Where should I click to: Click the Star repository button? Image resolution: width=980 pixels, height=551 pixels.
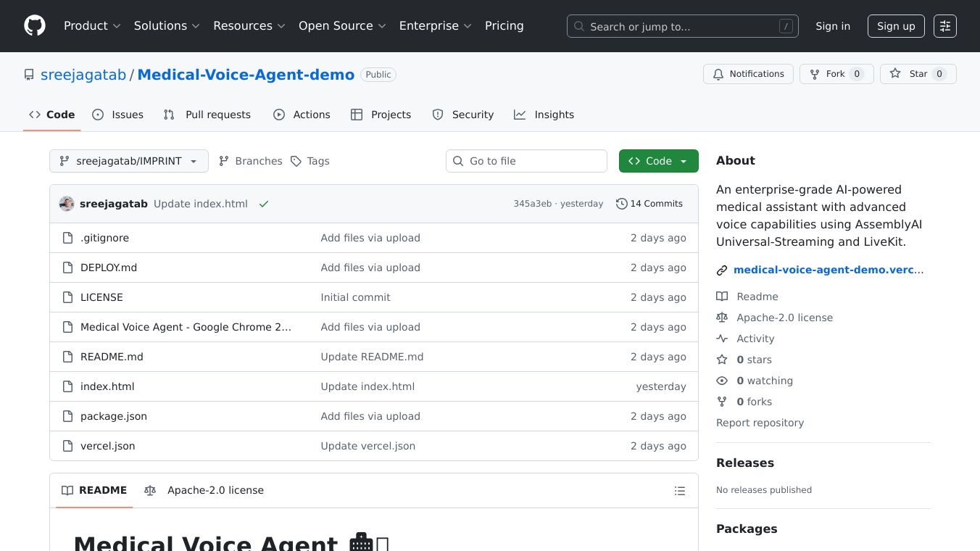918,74
